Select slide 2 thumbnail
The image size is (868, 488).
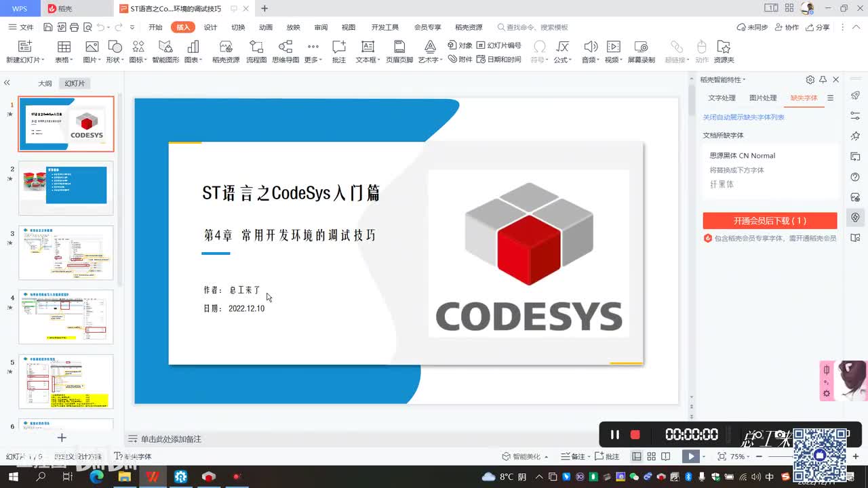click(x=66, y=188)
